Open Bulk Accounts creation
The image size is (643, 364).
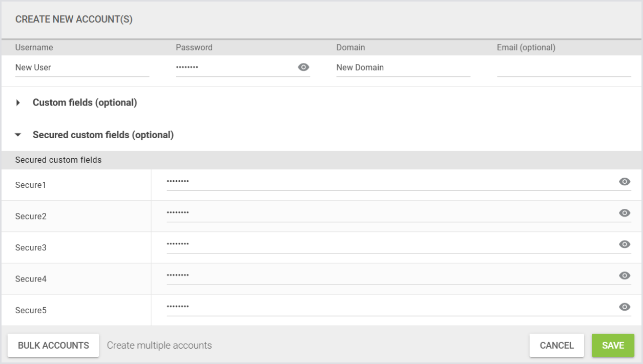(x=53, y=345)
